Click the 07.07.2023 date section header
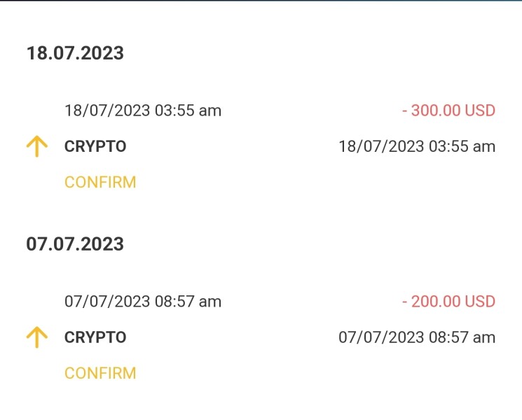The height and width of the screenshot is (420, 522). click(75, 244)
